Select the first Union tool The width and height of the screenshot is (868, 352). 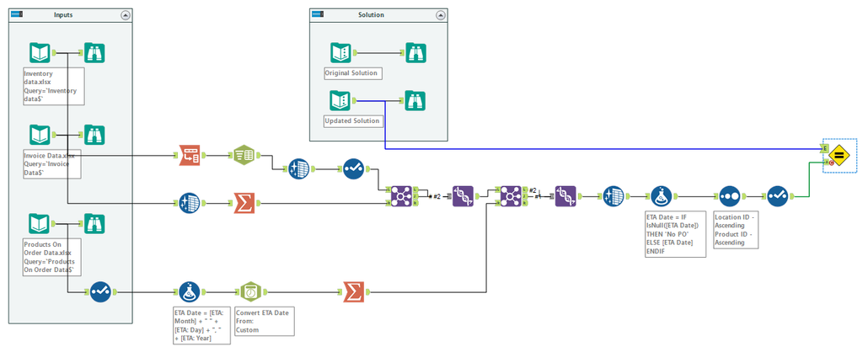pos(463,196)
